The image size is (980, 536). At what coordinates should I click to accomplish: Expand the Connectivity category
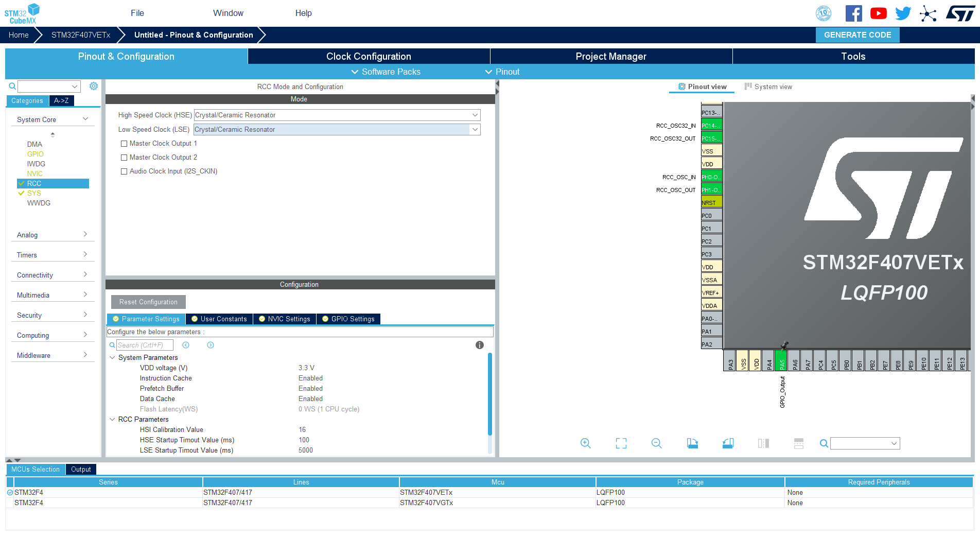[52, 275]
